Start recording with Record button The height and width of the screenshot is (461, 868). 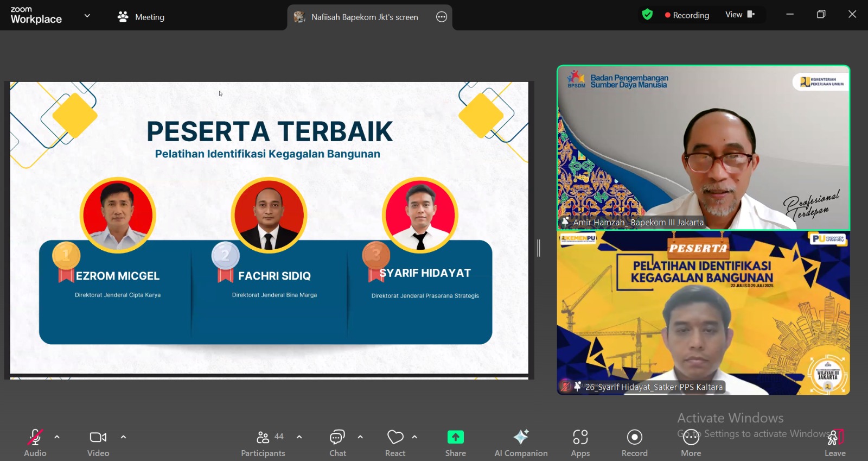point(635,443)
